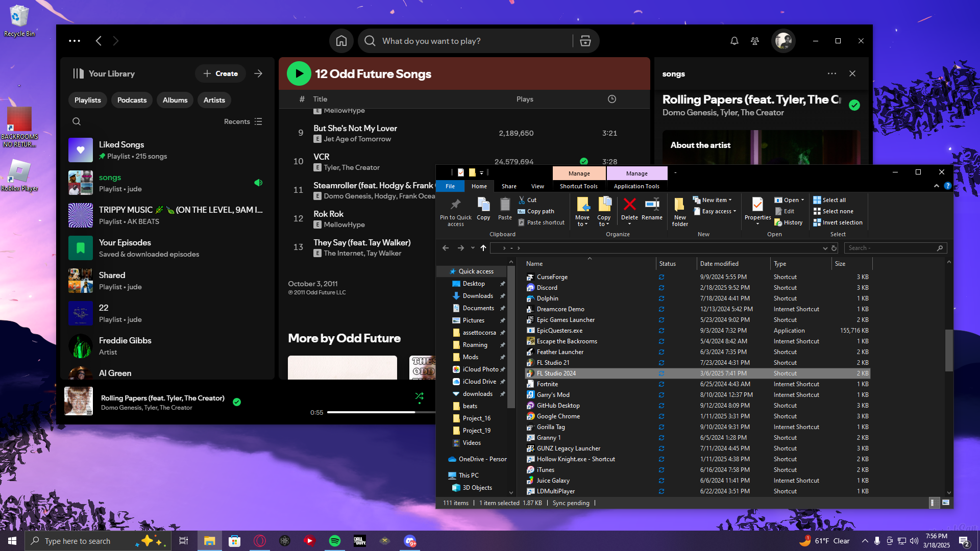This screenshot has height=551, width=980.
Task: Filter library by Podcasts
Action: click(132, 100)
